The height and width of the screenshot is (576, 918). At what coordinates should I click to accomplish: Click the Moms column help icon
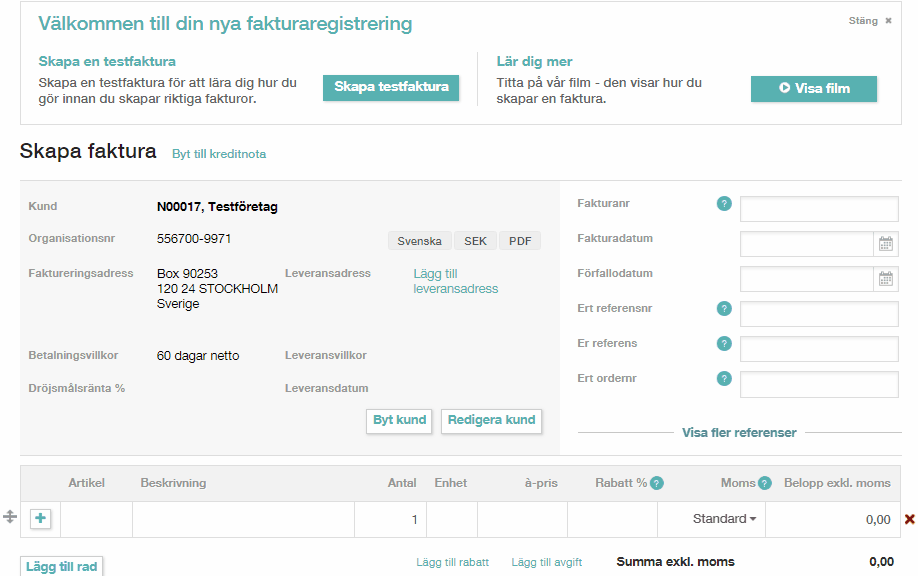point(765,484)
